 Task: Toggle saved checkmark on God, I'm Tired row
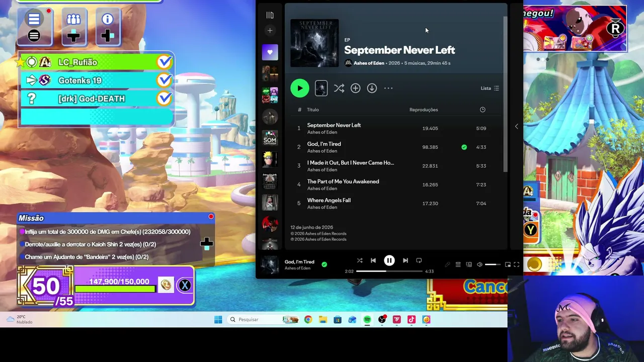(464, 147)
